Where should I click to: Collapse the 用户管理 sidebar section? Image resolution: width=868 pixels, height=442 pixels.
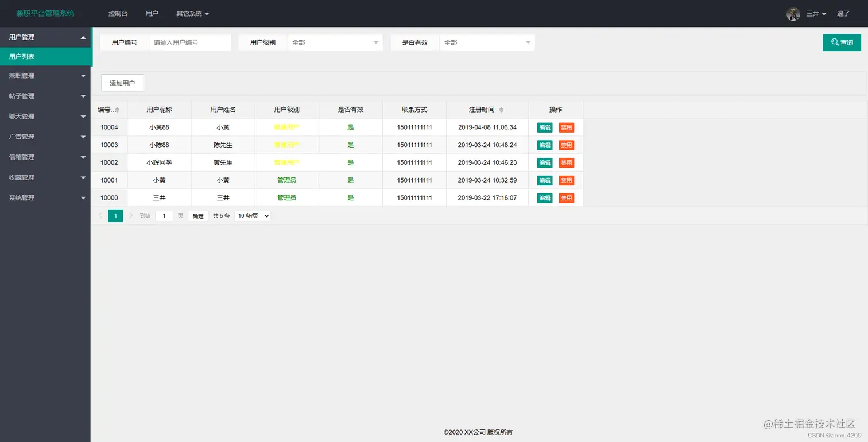click(46, 37)
